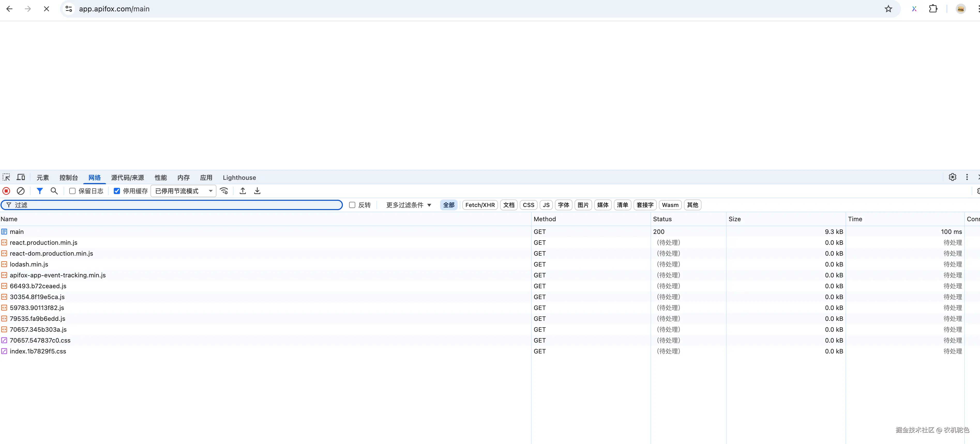Open the inspect element picker tool
The image size is (980, 444).
click(6, 177)
